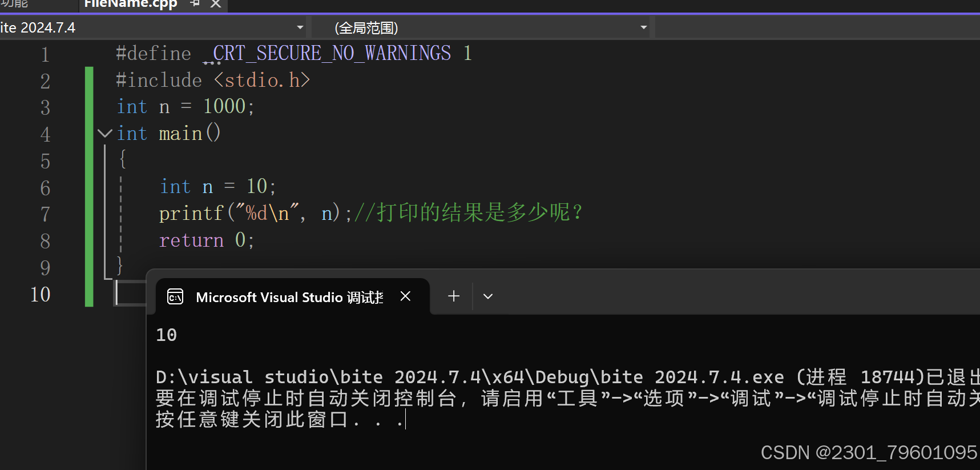Click the #include <stdio.h> line

pos(213,81)
